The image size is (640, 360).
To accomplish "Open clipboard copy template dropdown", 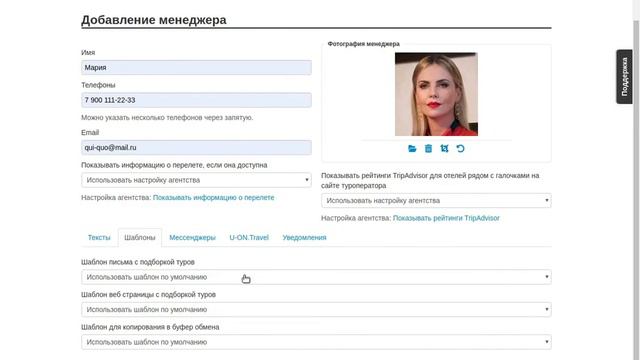I will pos(316,342).
